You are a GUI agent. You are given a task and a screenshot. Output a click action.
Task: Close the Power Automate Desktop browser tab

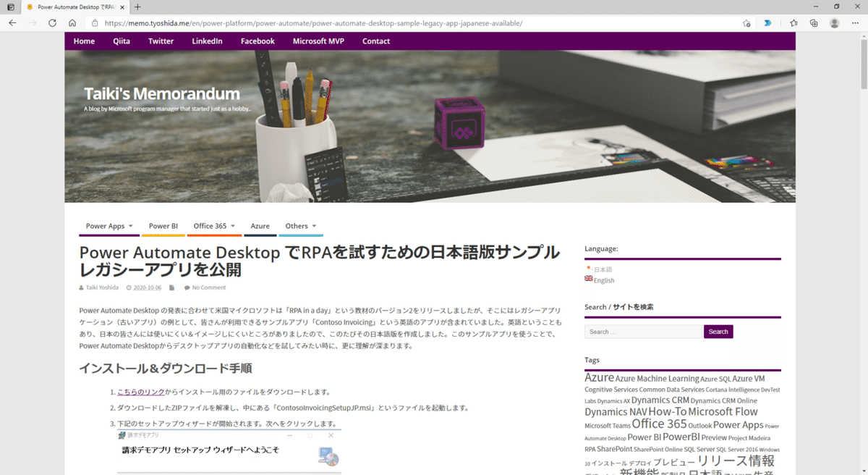click(x=121, y=7)
